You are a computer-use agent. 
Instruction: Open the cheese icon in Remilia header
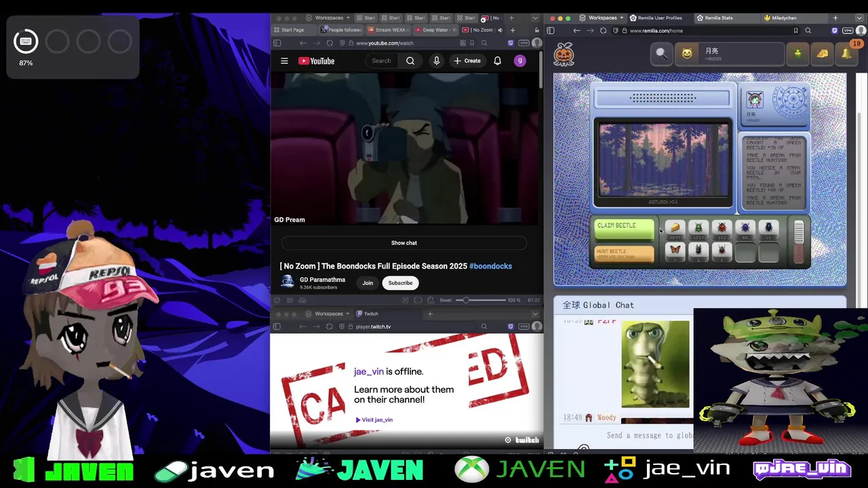[823, 54]
